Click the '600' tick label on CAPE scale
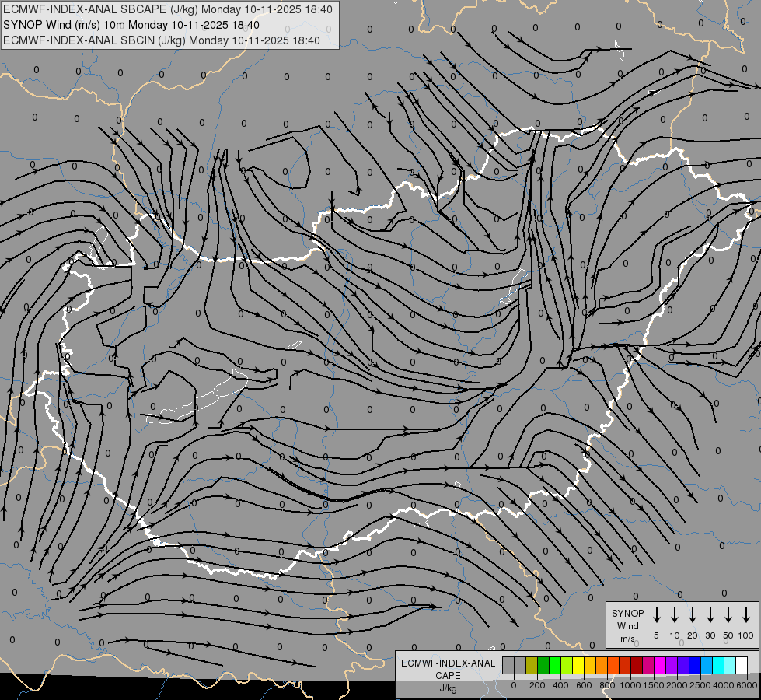761x700 pixels. click(584, 685)
